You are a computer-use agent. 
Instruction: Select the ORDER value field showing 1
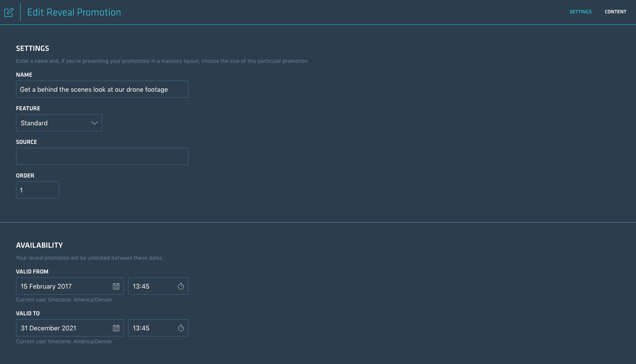coord(37,190)
